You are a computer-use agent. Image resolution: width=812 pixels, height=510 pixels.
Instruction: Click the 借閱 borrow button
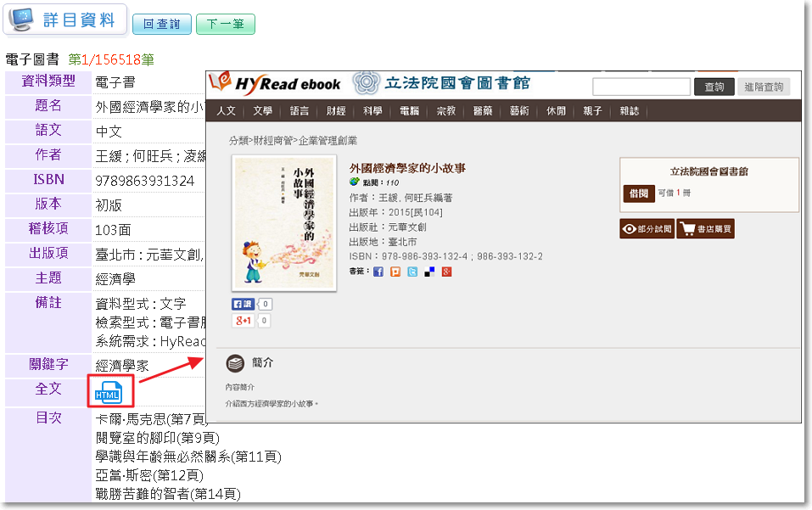point(638,193)
